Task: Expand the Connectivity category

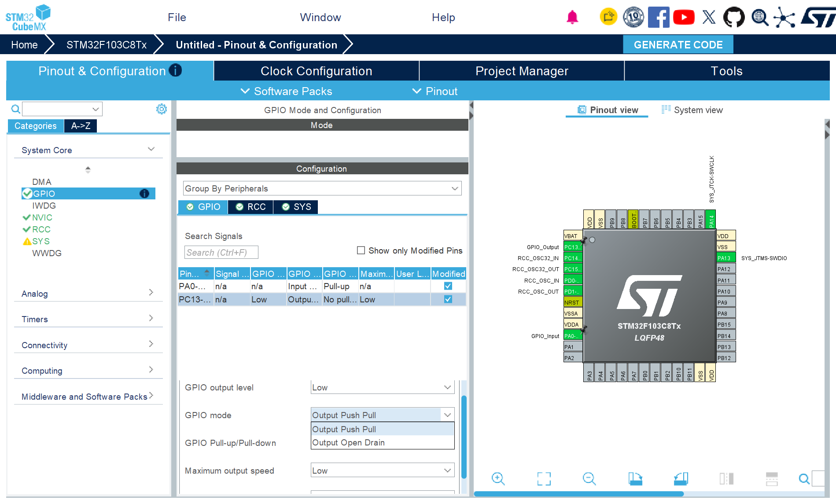Action: point(151,344)
